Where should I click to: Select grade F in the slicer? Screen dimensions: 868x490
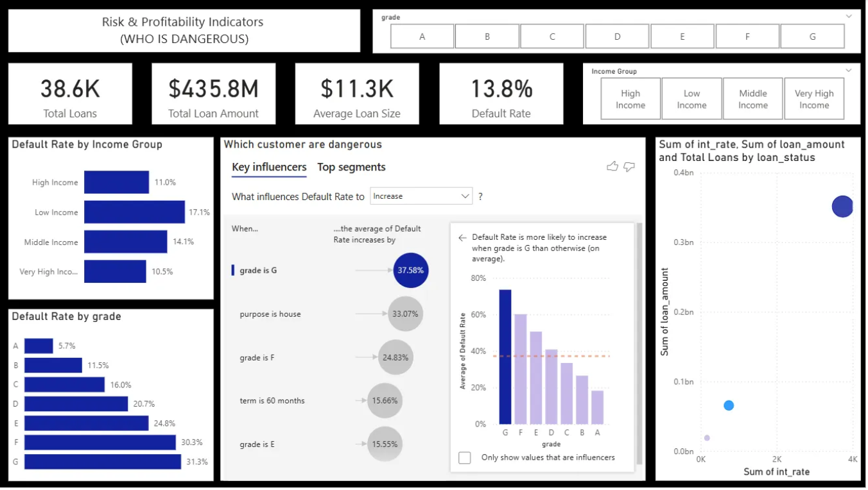click(x=747, y=37)
